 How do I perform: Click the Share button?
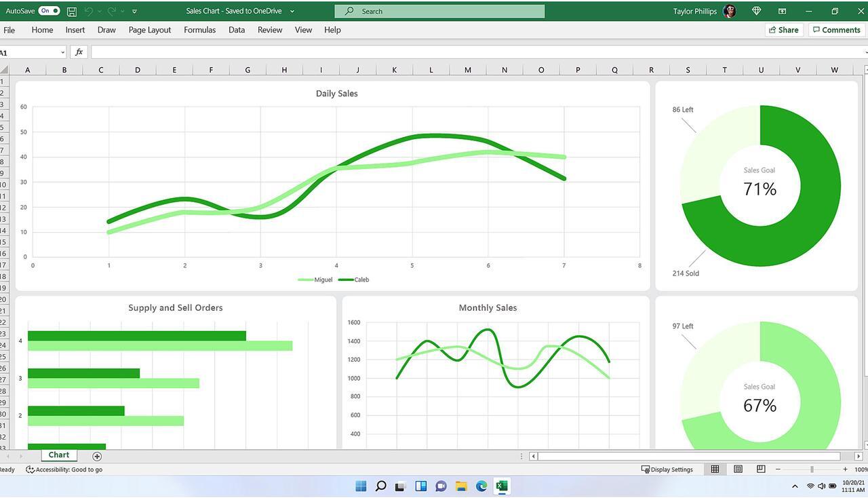coord(784,30)
